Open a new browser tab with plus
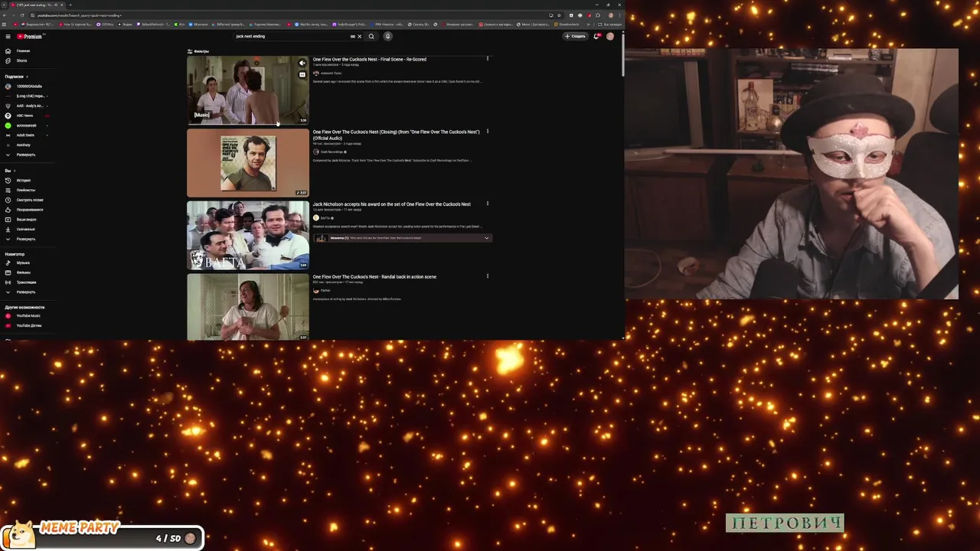This screenshot has height=551, width=980. click(70, 5)
